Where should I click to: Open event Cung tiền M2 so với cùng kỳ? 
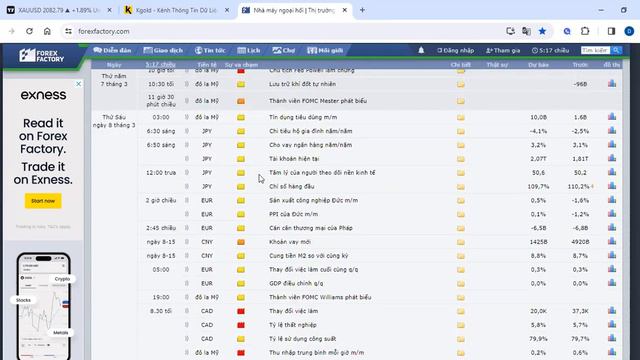point(309,256)
